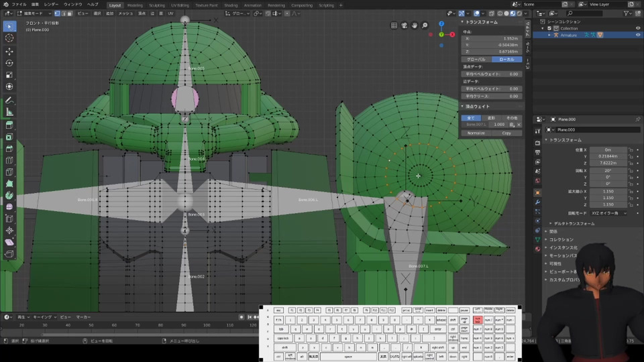Remove Bone.007.L weight with X button
The width and height of the screenshot is (644, 362).
tap(519, 125)
